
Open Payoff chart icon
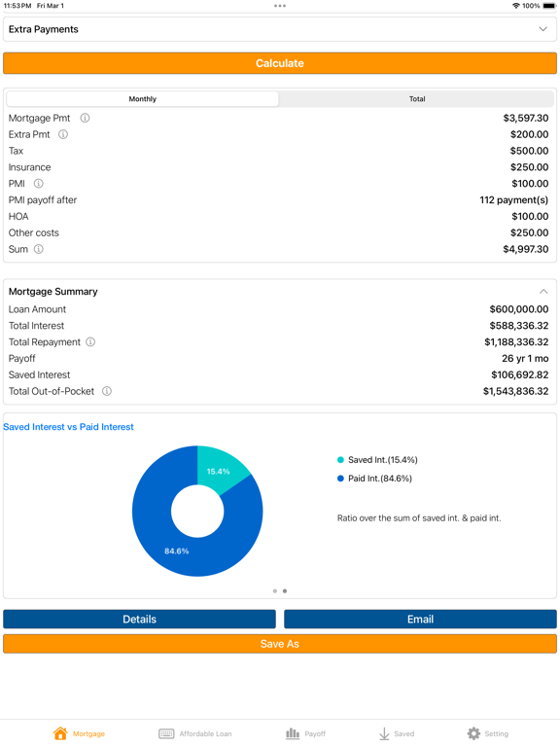tap(293, 733)
